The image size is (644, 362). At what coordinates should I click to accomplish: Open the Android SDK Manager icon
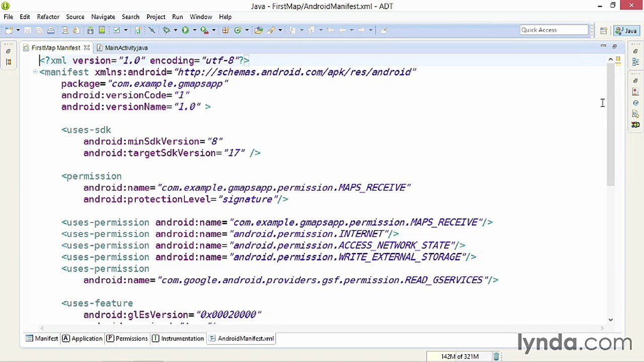90,30
